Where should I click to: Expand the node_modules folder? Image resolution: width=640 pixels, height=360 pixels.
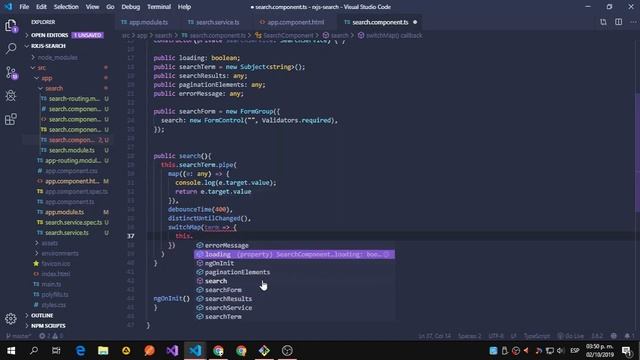pyautogui.click(x=58, y=58)
